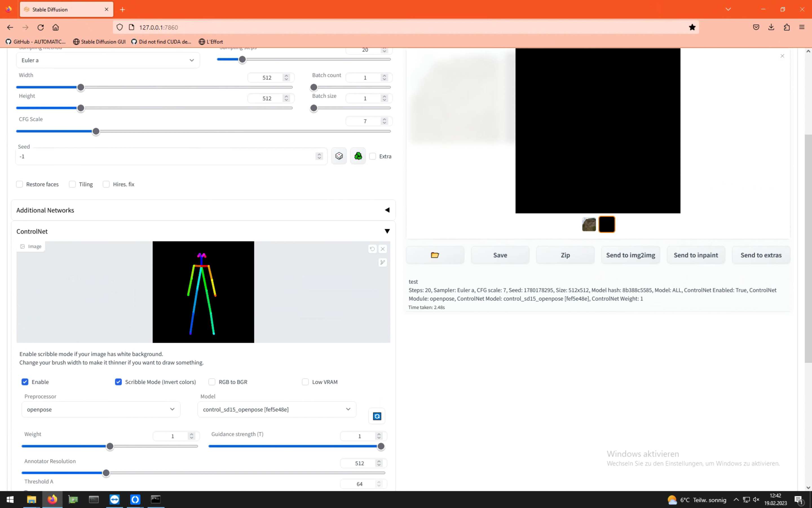Close the preview gallery with X icon
Image resolution: width=812 pixels, height=508 pixels.
coord(782,56)
